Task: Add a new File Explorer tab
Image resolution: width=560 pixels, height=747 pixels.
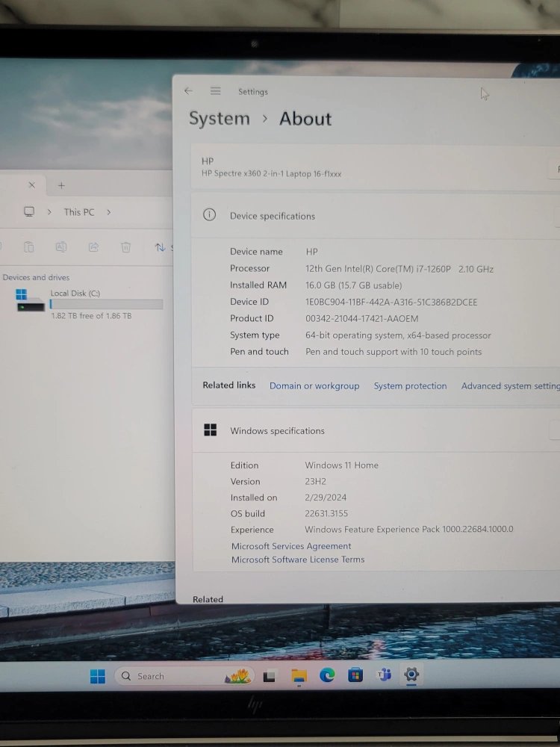Action: click(61, 185)
